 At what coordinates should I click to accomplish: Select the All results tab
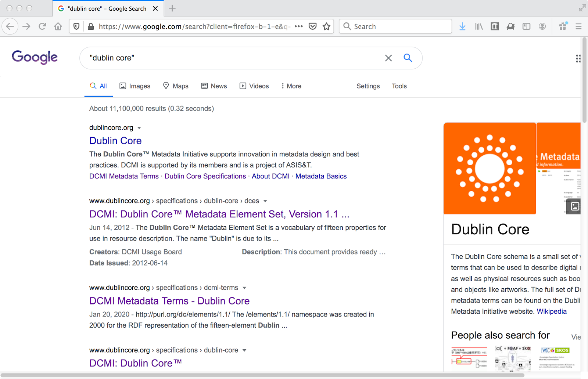pos(98,86)
